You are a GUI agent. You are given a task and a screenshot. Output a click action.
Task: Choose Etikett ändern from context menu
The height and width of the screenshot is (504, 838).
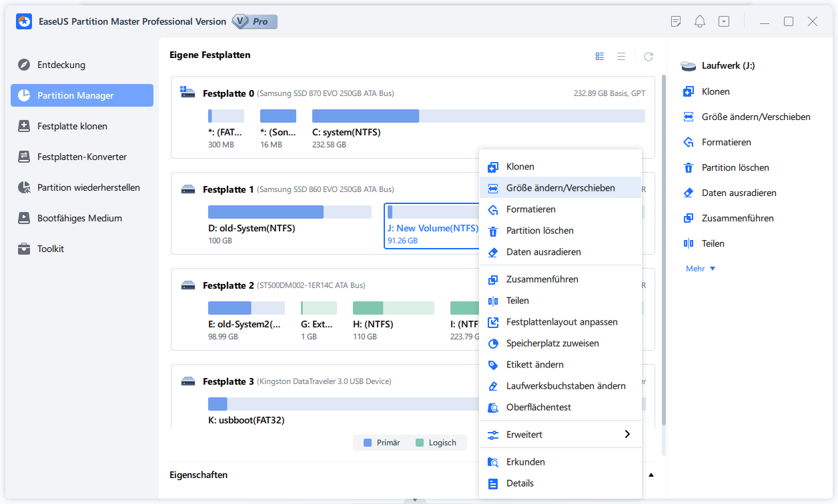(x=560, y=365)
